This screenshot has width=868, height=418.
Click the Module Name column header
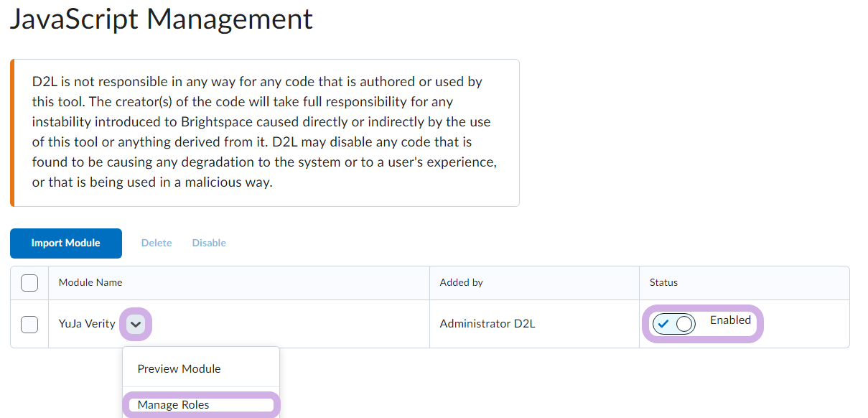pos(90,283)
